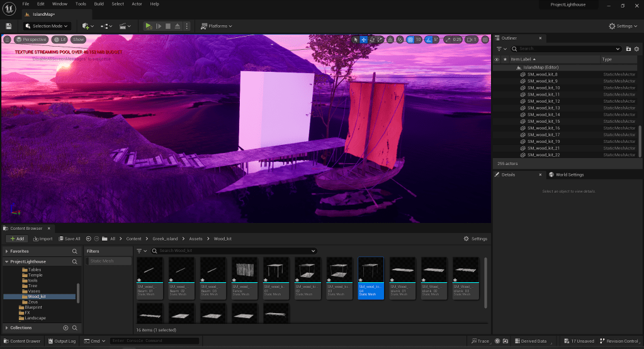The image size is (644, 349).
Task: Toggle rotation angle snapping
Action: [429, 40]
